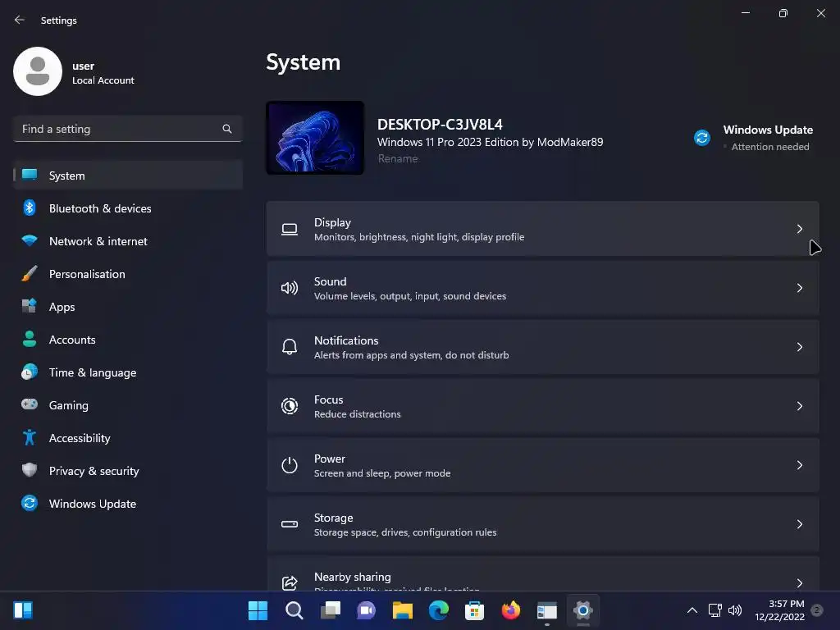Click the Apps icon in sidebar
This screenshot has width=840, height=630.
30,307
